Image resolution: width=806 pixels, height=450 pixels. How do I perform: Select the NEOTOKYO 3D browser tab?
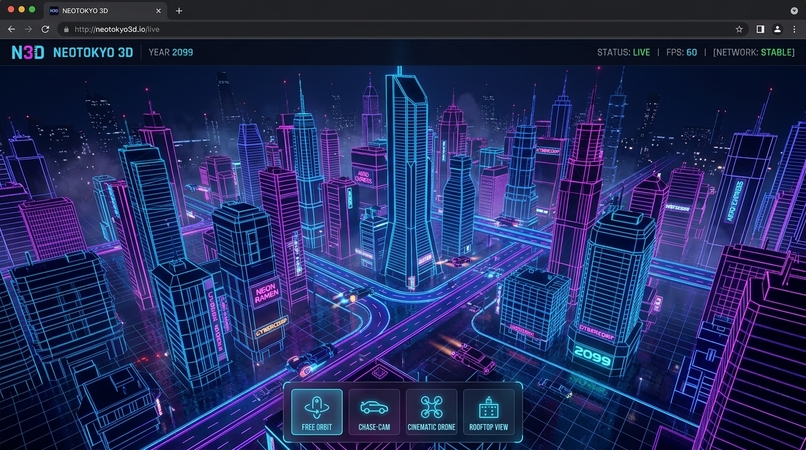coord(106,11)
